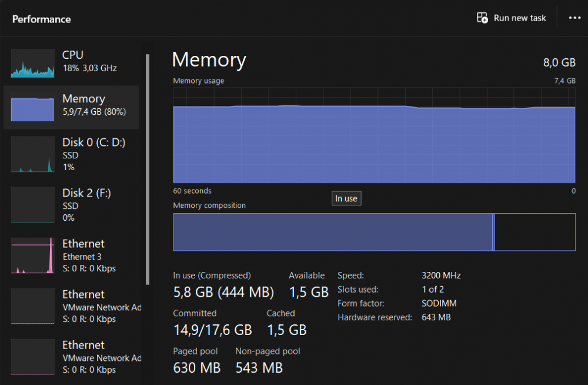Image resolution: width=588 pixels, height=385 pixels.
Task: Click the 5,9/7,4 GB (80%) memory reading
Action: 94,112
